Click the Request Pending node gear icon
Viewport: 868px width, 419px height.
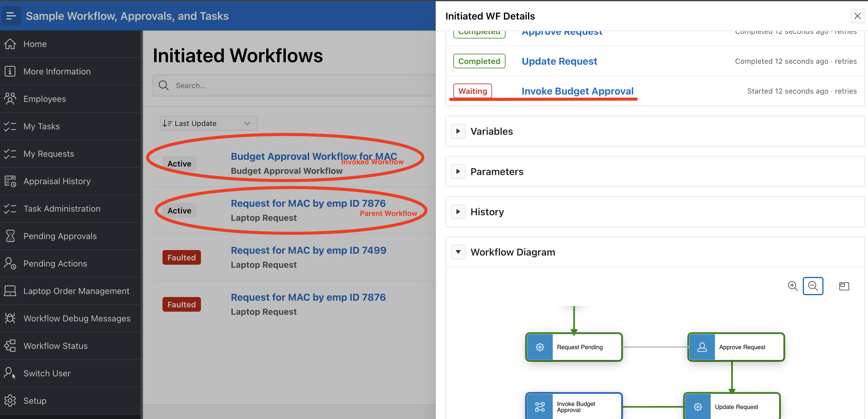coord(540,347)
